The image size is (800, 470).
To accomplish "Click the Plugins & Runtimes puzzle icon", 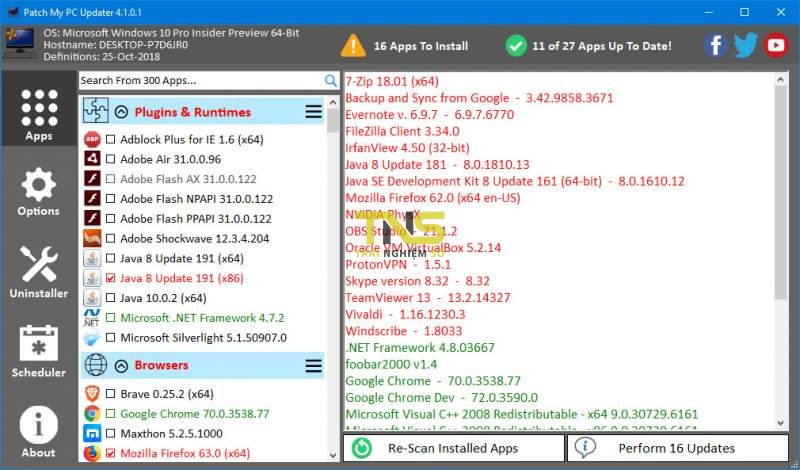I will coord(96,111).
